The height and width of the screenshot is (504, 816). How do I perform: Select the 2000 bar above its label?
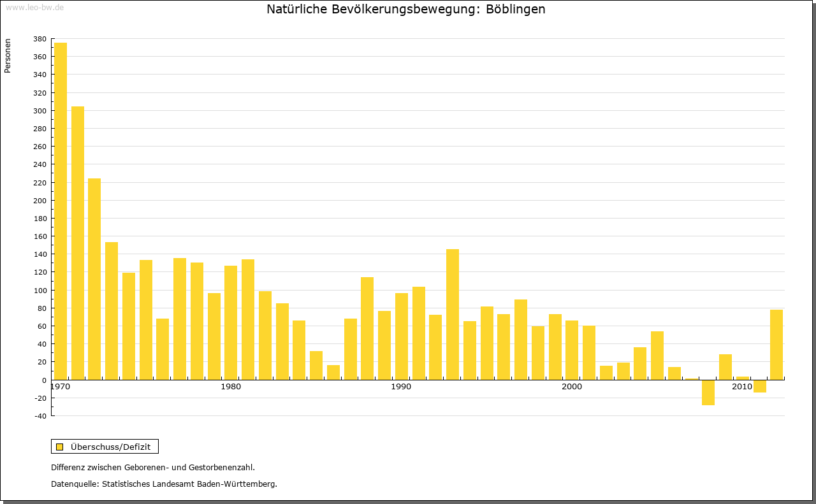click(572, 350)
